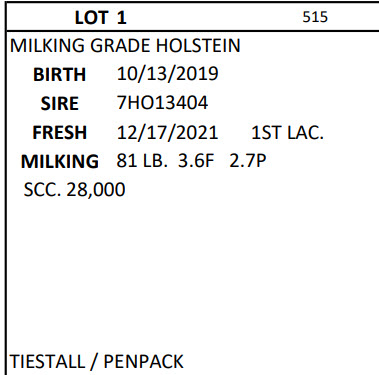Select the BIRTH label

[59, 74]
